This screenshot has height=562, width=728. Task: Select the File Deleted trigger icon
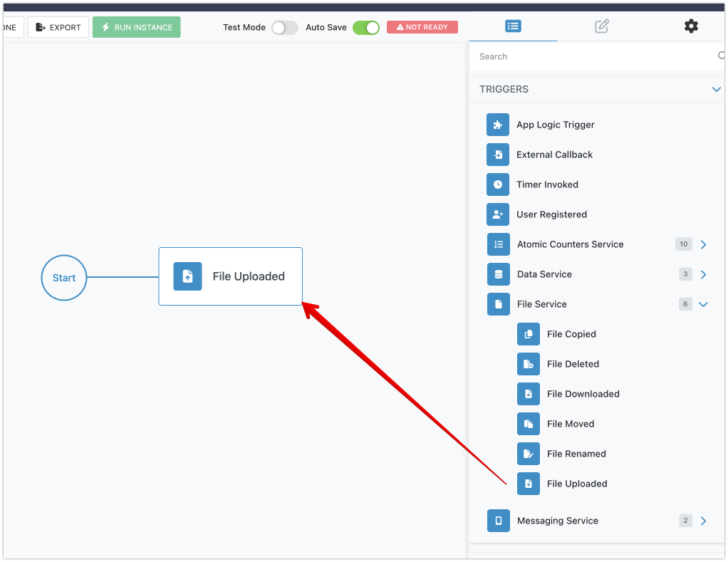pyautogui.click(x=529, y=364)
